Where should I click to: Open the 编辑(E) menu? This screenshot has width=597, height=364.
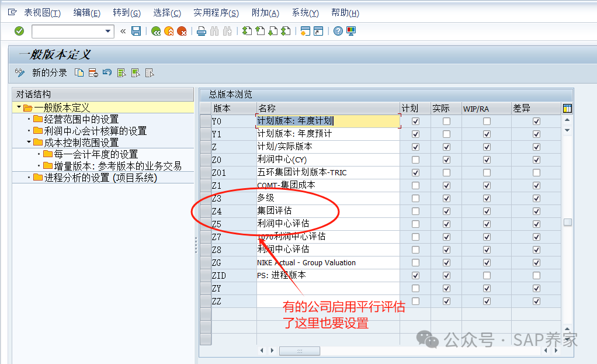click(87, 13)
